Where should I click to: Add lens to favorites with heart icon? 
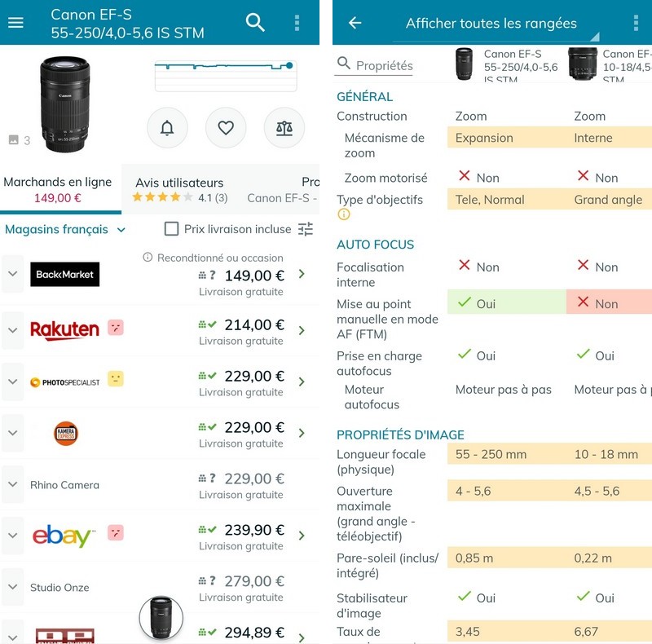[x=226, y=128]
